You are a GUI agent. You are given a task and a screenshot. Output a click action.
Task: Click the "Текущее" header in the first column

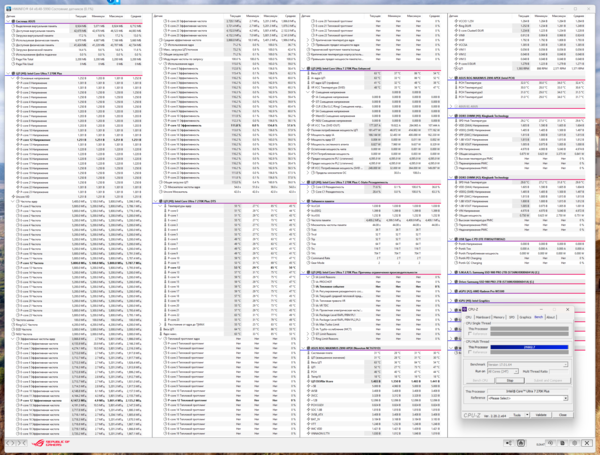(x=81, y=16)
